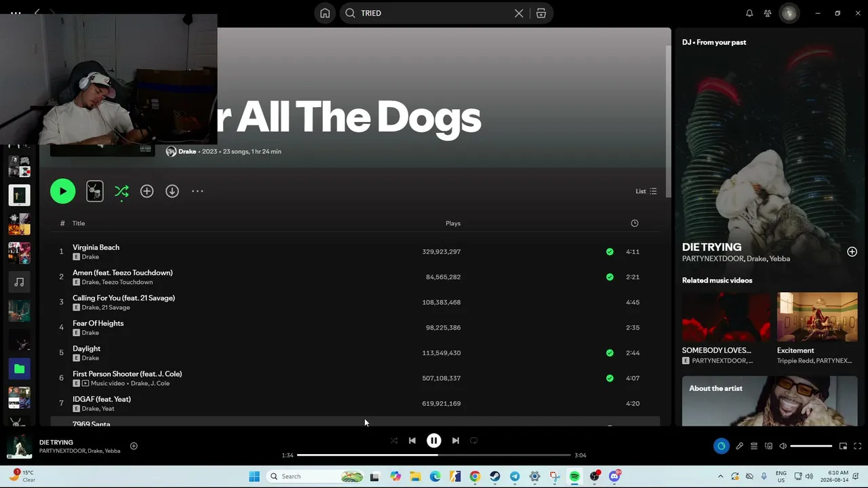Open the Friend Activity icon
The width and height of the screenshot is (868, 488).
coord(768,13)
